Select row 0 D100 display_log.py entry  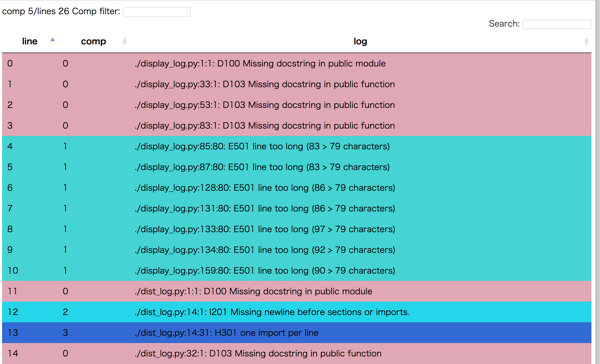(x=260, y=63)
